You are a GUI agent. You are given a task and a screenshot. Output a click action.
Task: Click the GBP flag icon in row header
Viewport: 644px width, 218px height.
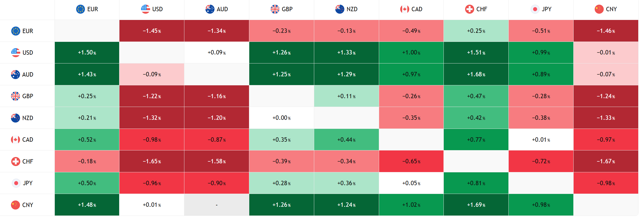15,96
